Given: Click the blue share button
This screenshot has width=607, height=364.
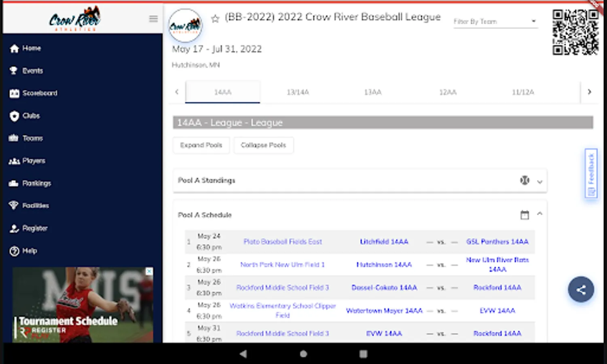Looking at the screenshot, I should [x=581, y=290].
